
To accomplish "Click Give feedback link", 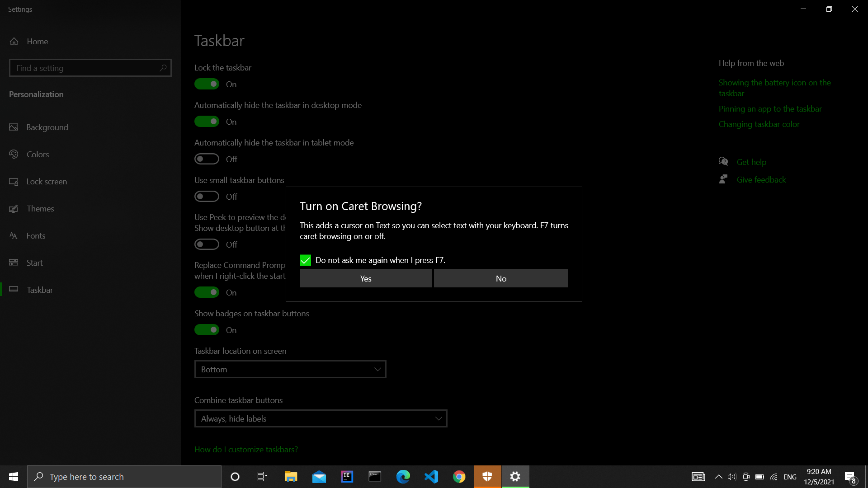I will coord(761,180).
